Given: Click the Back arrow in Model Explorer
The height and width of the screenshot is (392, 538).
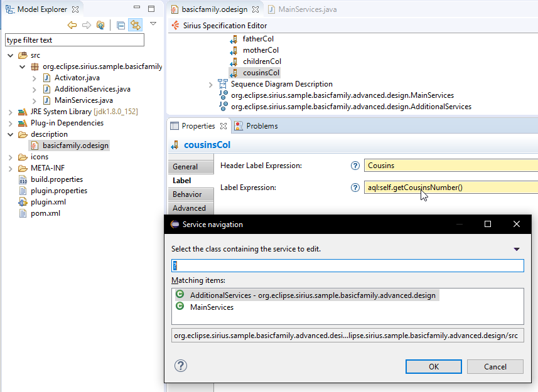Looking at the screenshot, I should pyautogui.click(x=72, y=25).
